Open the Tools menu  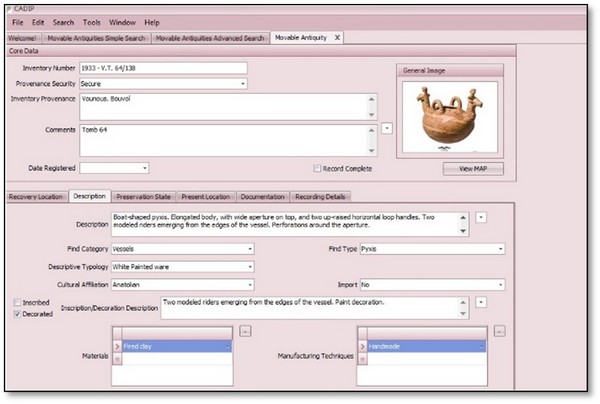click(x=92, y=23)
